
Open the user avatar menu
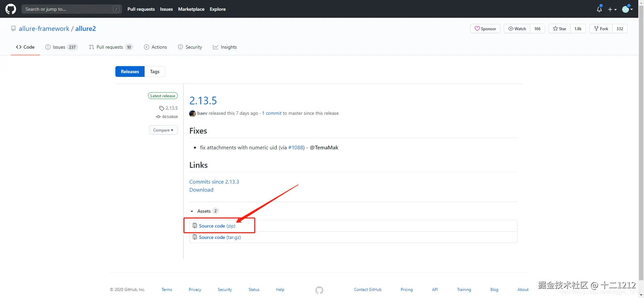627,9
